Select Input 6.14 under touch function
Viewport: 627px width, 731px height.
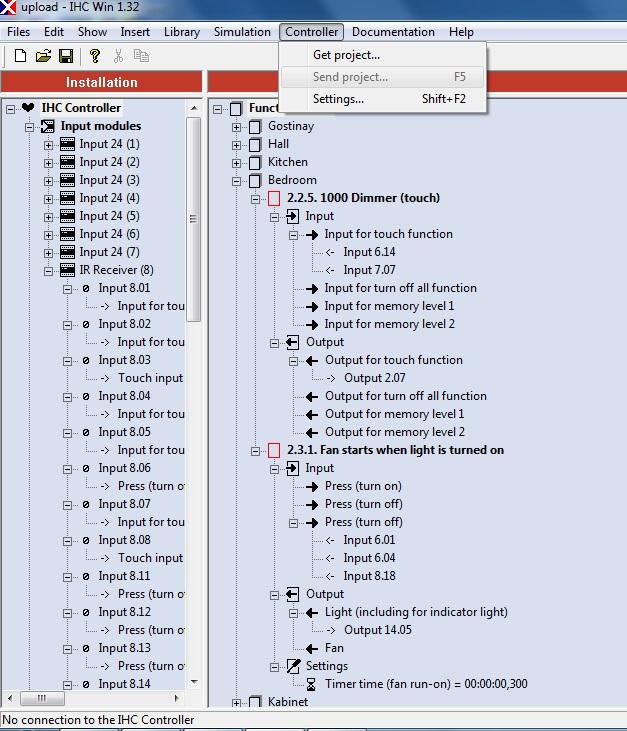point(369,252)
